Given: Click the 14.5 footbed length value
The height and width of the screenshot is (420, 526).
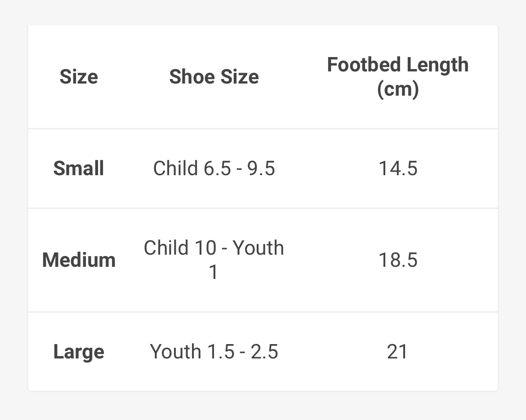Looking at the screenshot, I should pos(398,168).
